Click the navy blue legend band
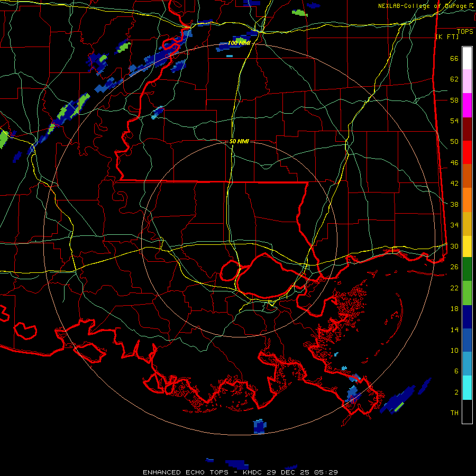The width and height of the screenshot is (476, 476). pos(467,317)
